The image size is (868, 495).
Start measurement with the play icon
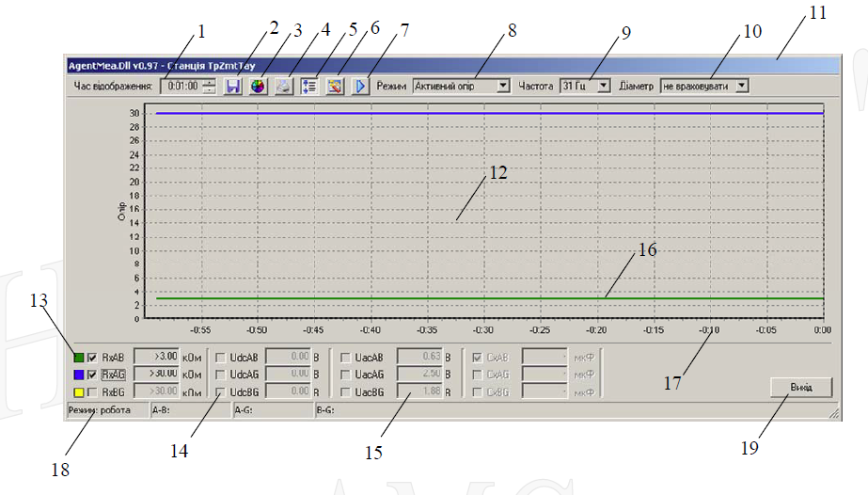coord(360,87)
